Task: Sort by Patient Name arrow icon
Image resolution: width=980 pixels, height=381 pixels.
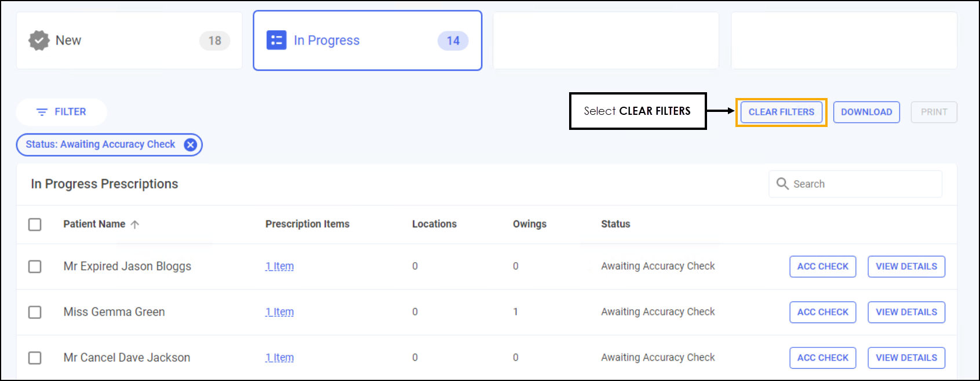Action: (x=135, y=224)
